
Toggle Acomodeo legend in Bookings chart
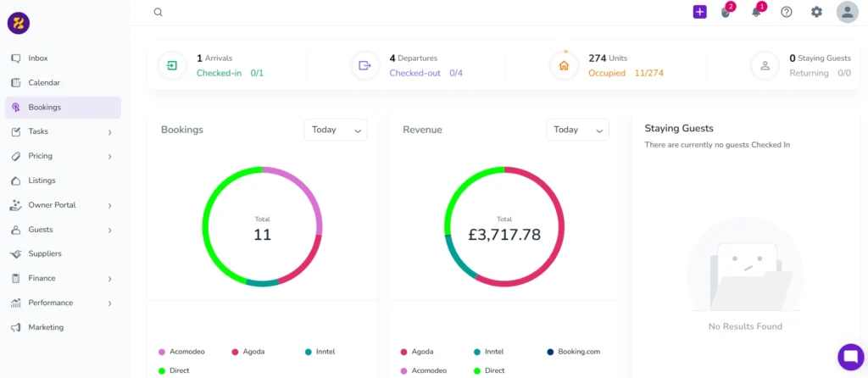[181, 352]
